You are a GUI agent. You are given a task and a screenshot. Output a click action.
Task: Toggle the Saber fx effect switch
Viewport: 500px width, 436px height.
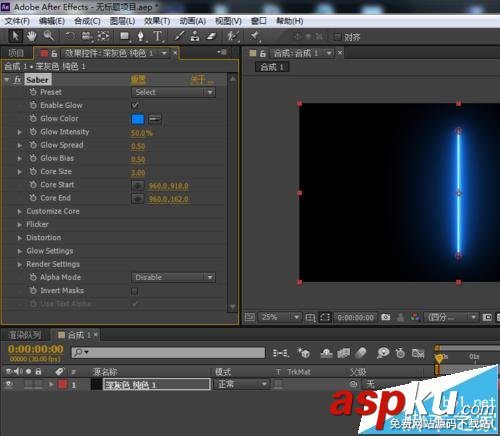(18, 80)
